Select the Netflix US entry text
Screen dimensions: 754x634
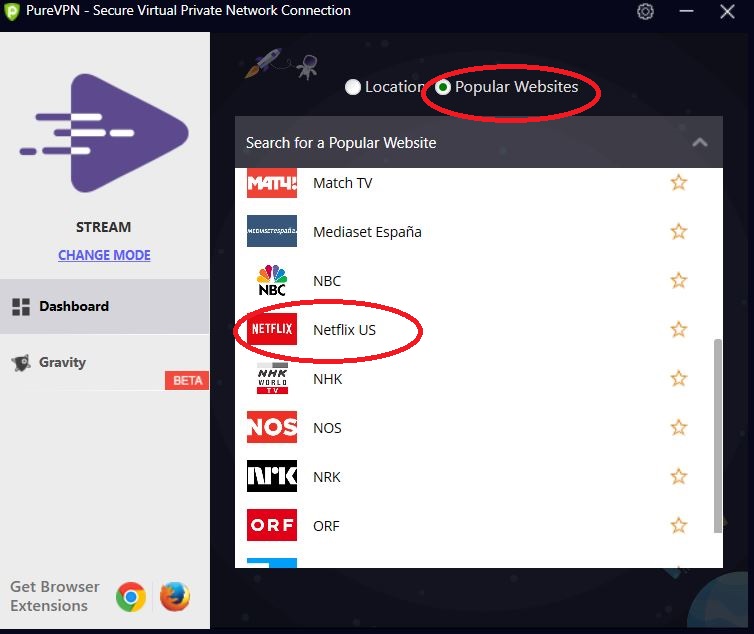[x=344, y=330]
